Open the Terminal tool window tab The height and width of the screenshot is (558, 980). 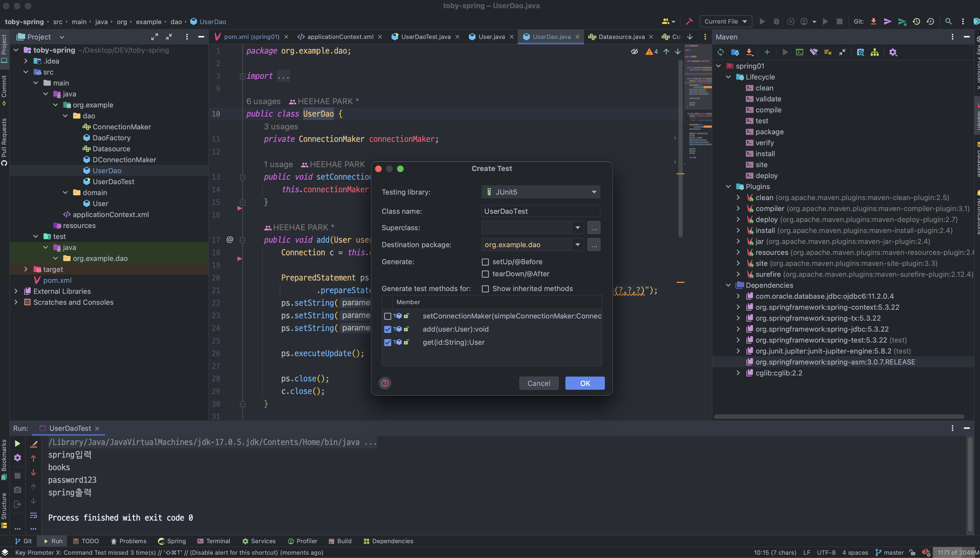[214, 541]
